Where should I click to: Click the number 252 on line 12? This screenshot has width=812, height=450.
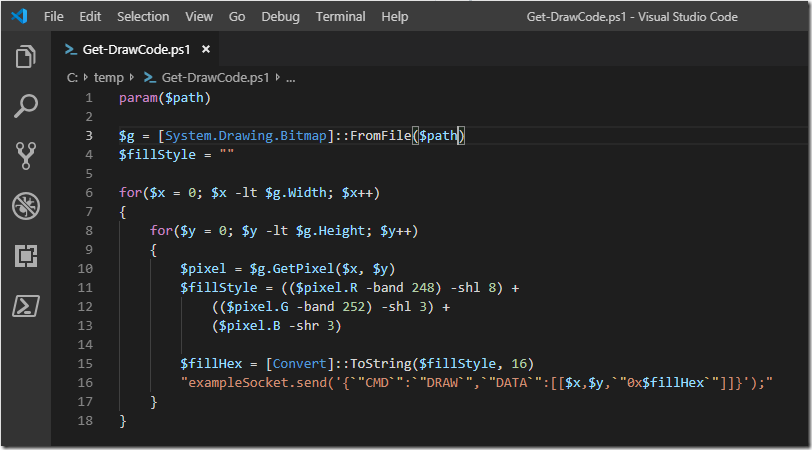(353, 307)
